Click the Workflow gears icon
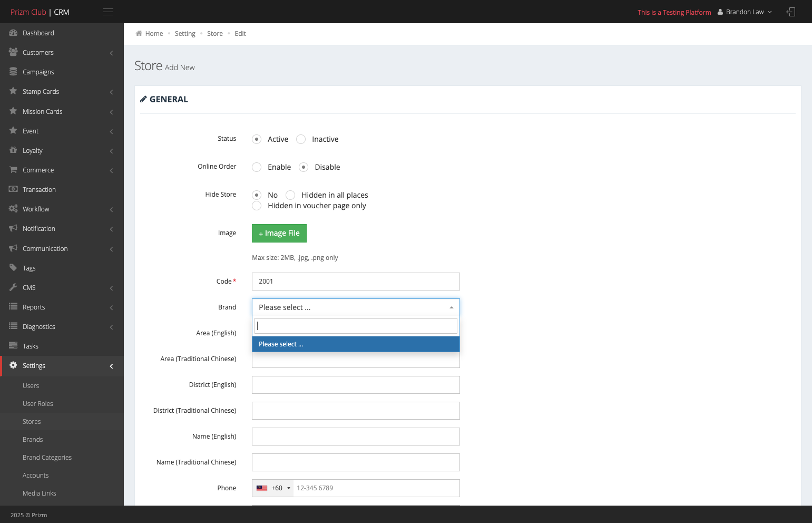This screenshot has width=812, height=523. [x=13, y=209]
